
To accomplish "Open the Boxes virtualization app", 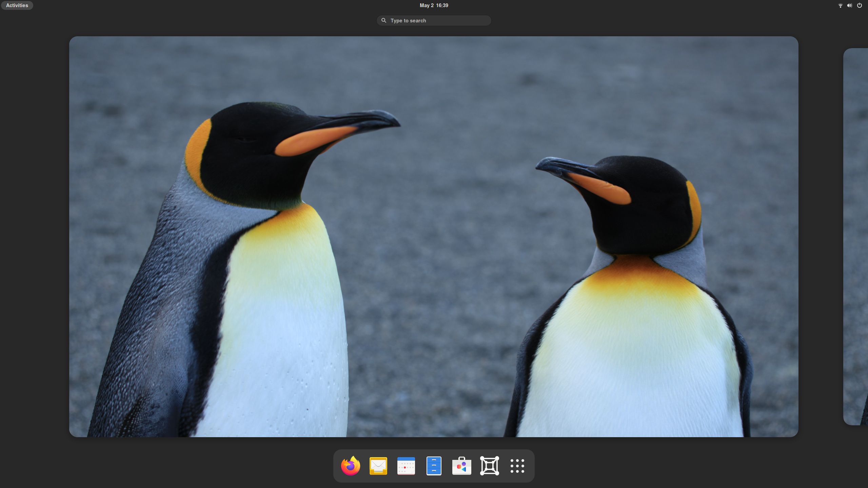I will (489, 466).
